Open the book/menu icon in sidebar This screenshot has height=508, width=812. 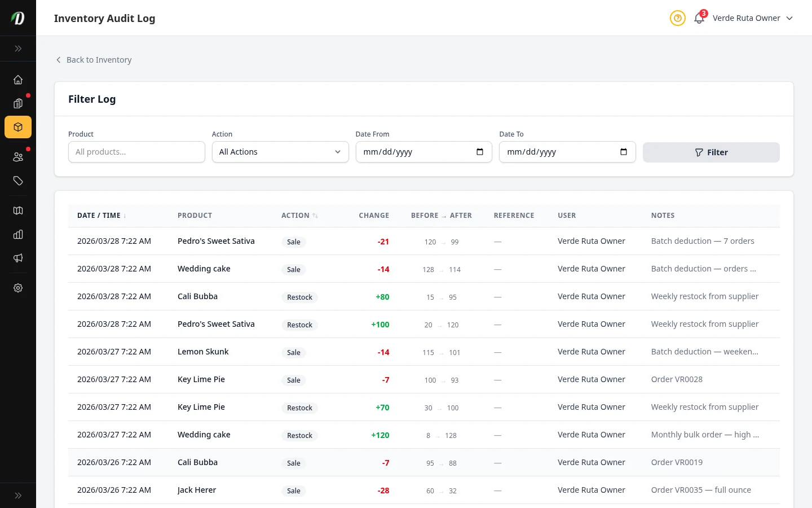click(x=18, y=211)
